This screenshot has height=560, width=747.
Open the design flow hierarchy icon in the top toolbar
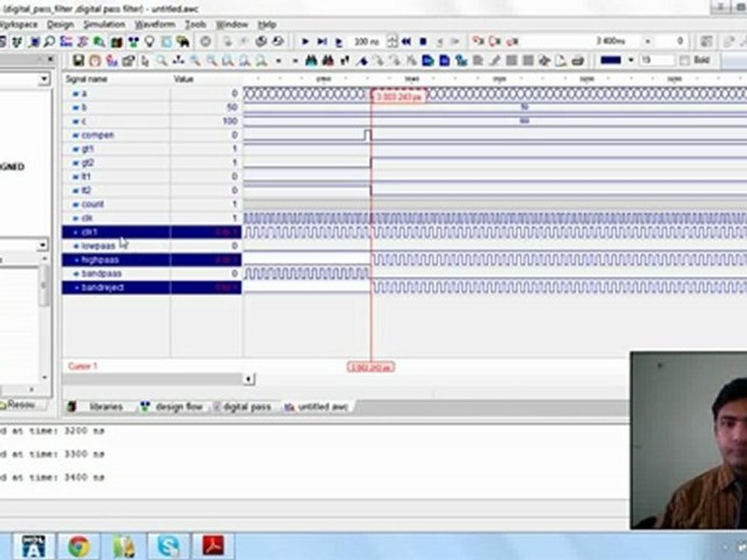click(x=133, y=42)
